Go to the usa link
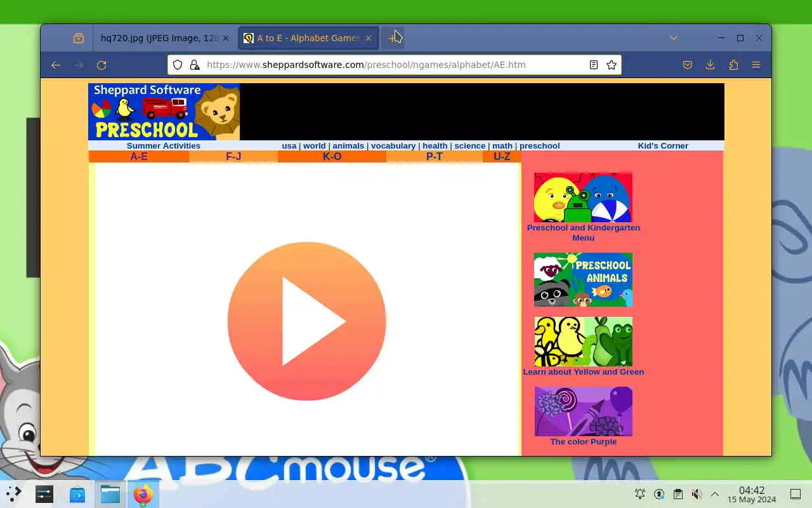This screenshot has width=812, height=508. [289, 145]
